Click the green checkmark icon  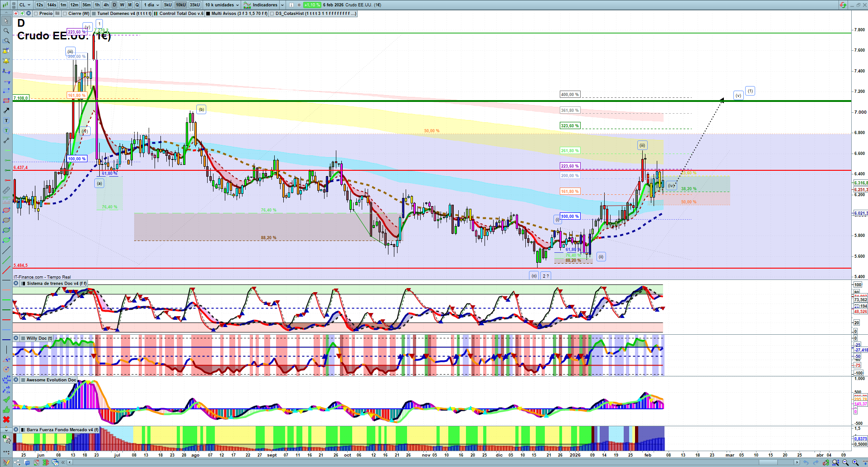(x=6, y=400)
